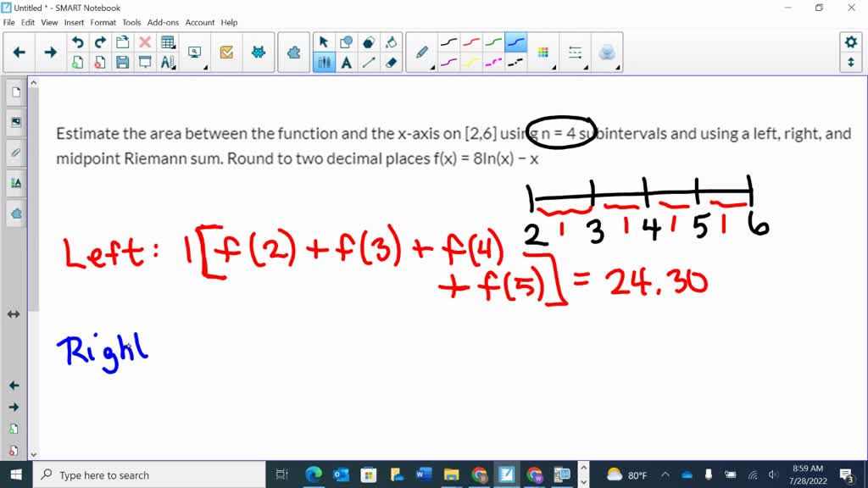Open the Shapes tool
868x488 pixels.
(348, 41)
